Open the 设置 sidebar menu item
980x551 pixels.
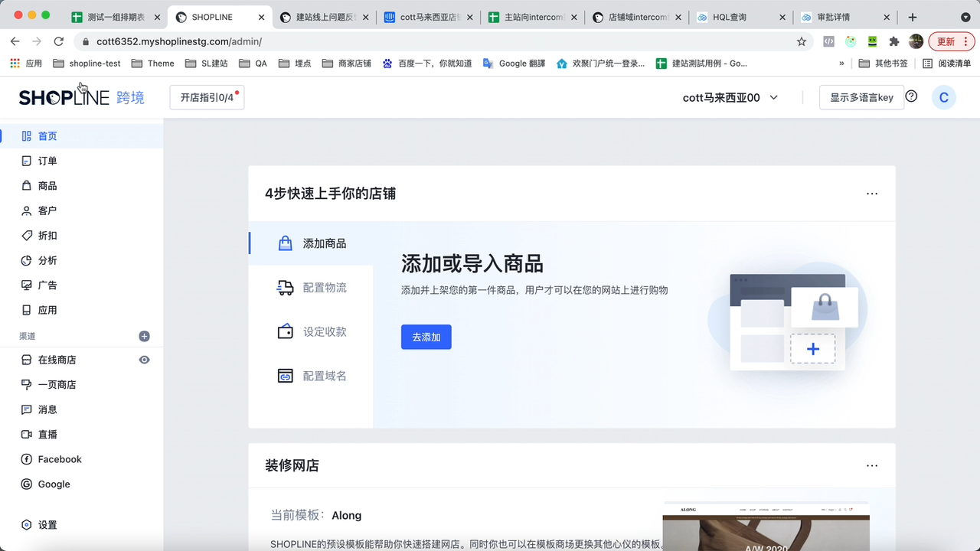81,525
